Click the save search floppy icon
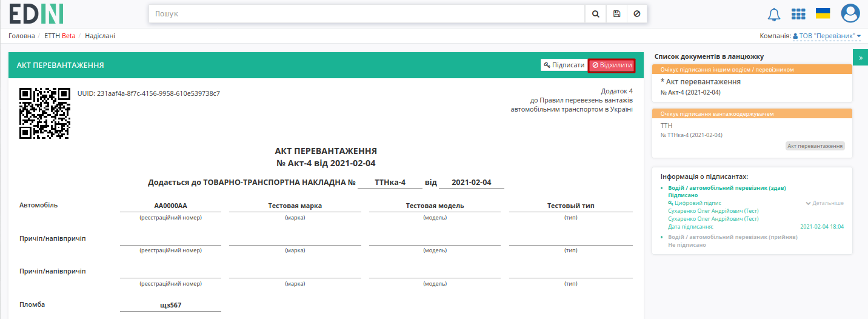Viewport: 868px width, 319px height. point(616,13)
